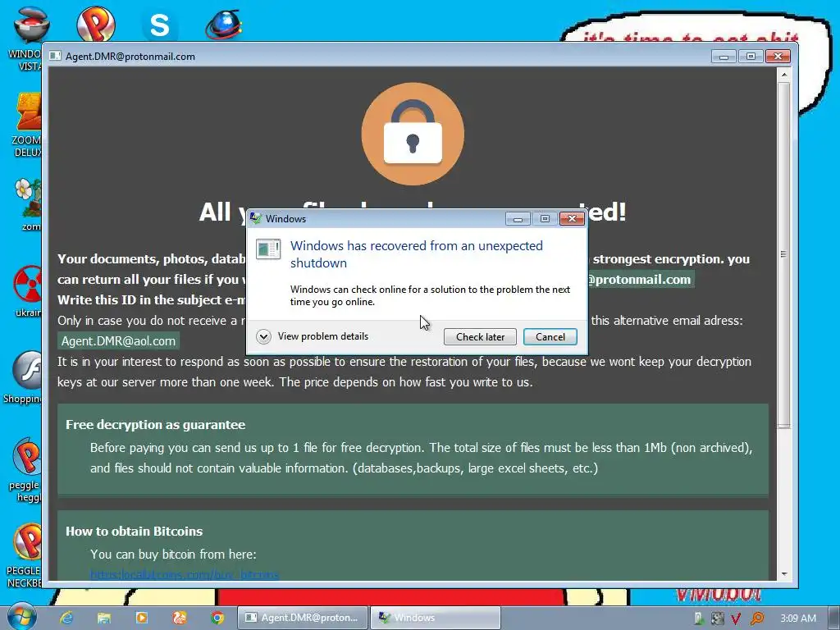Switch to the Windows taskbar button
Screen dimensions: 840x630
(x=435, y=618)
